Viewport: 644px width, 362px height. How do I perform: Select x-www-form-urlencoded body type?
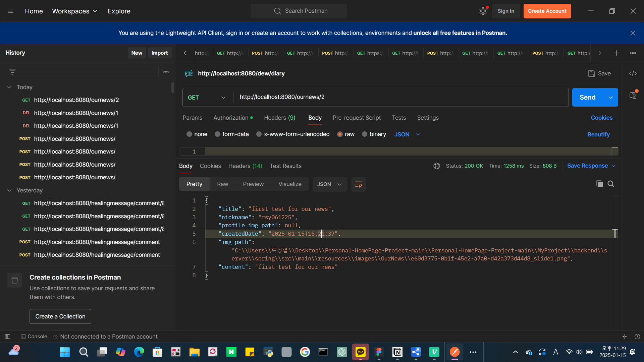pos(259,134)
